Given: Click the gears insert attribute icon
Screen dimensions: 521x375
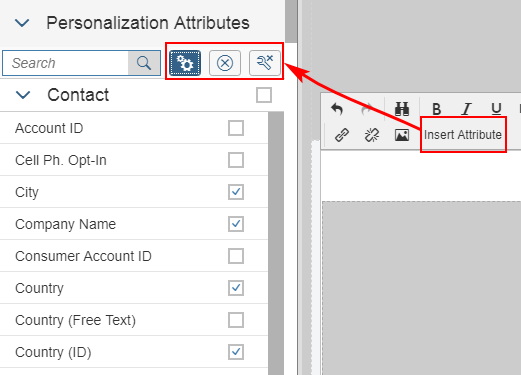Looking at the screenshot, I should click(185, 63).
